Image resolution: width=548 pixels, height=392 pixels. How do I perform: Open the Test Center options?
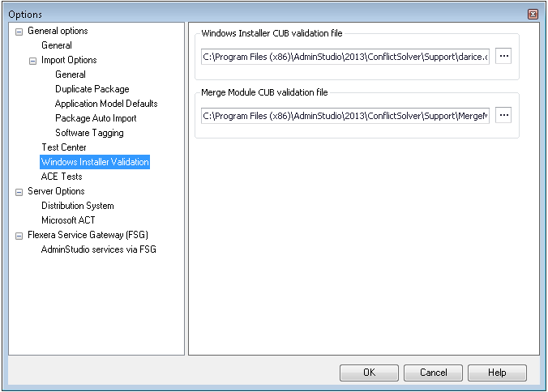(64, 147)
